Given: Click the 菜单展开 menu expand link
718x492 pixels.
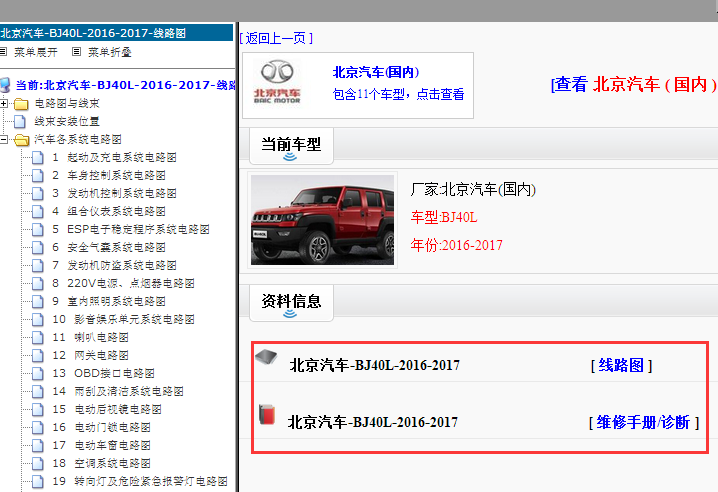Looking at the screenshot, I should click(x=36, y=52).
